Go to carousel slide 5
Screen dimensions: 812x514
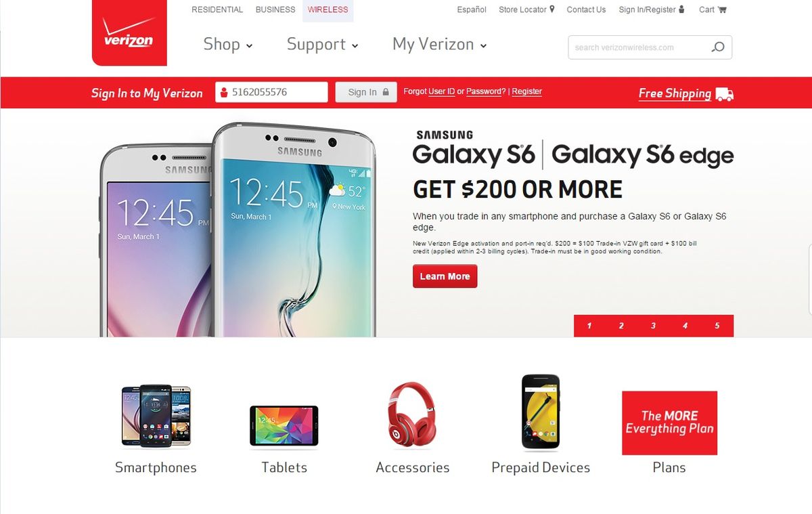click(717, 326)
